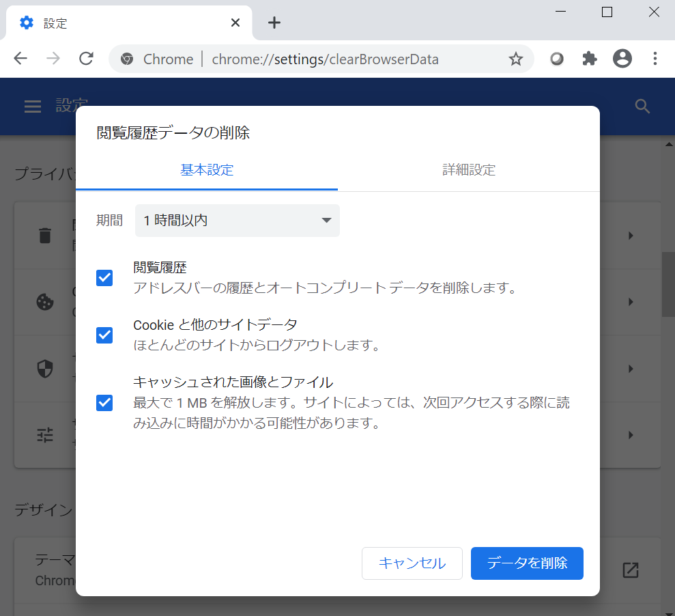Uncheck the Cookie と他のサイトデータ checkbox

[104, 335]
